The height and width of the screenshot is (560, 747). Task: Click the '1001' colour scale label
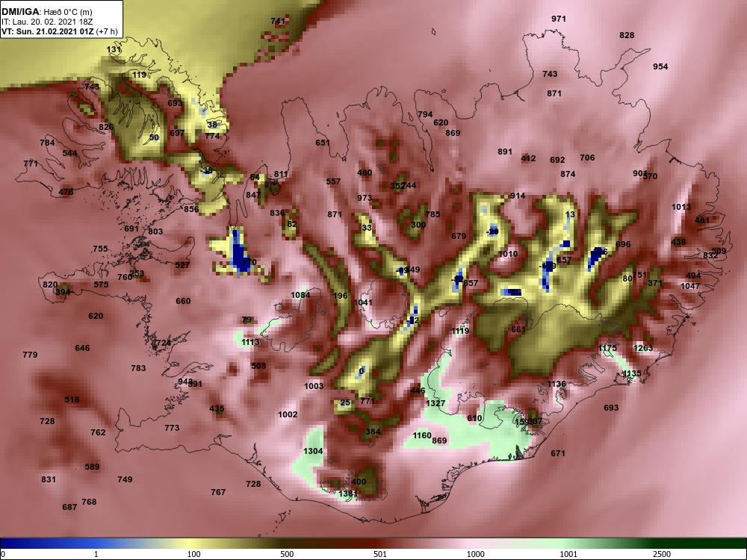(568, 554)
